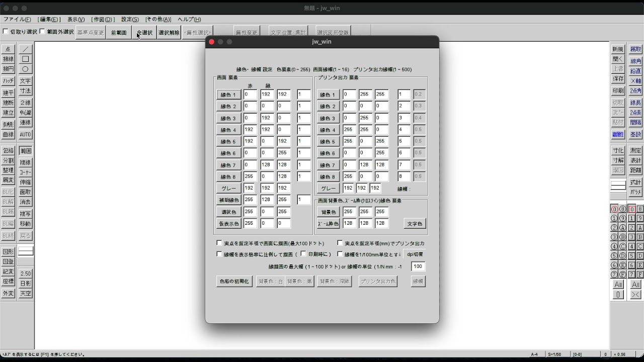Select the circle (○) drawing tool
Image resolution: width=644 pixels, height=362 pixels.
25,69
